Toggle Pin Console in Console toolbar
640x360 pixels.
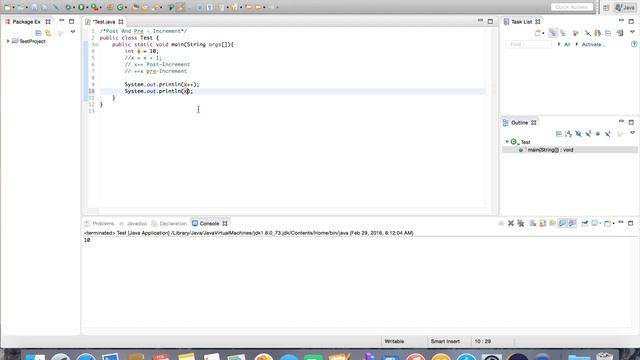point(584,223)
